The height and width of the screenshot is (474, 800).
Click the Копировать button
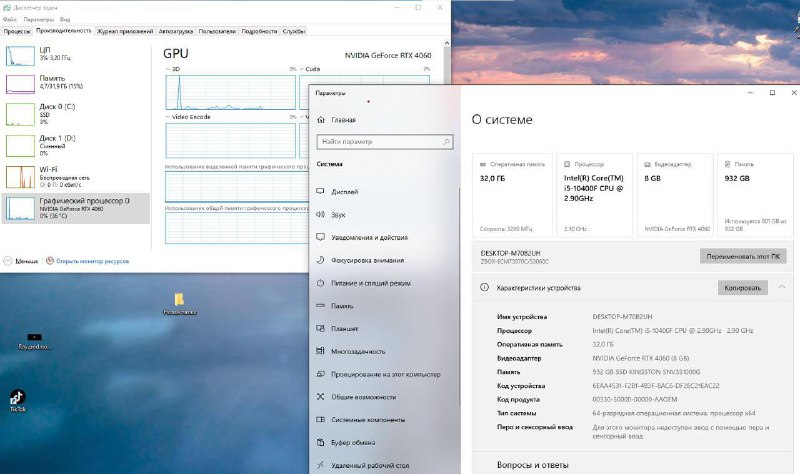[x=742, y=288]
